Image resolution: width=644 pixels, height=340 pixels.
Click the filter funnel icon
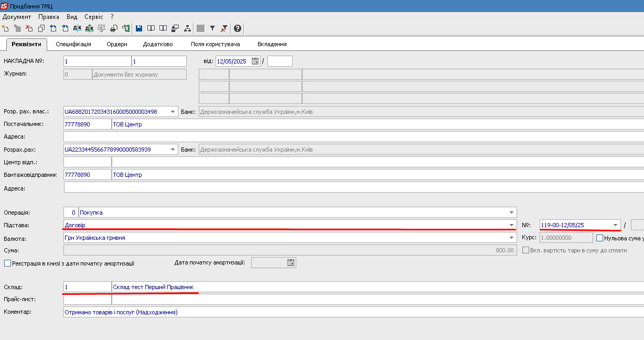212,28
